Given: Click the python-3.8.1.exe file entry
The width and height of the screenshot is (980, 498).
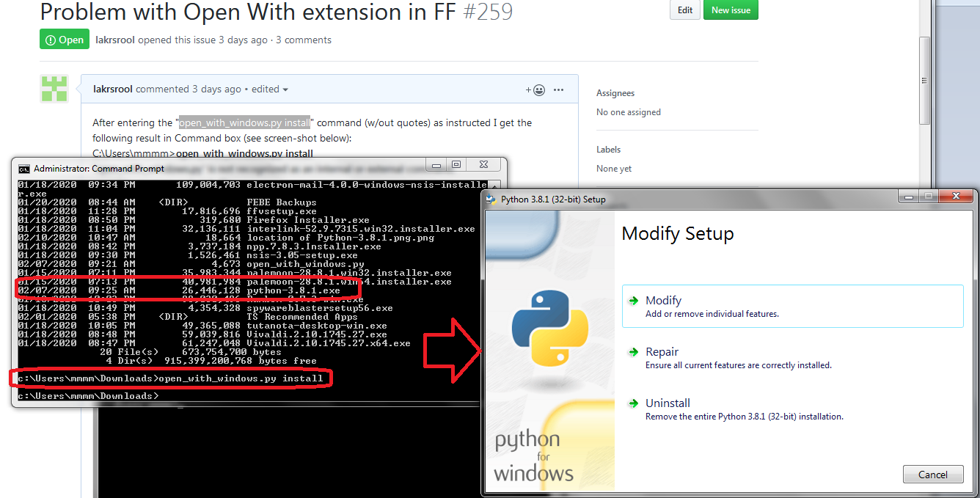Looking at the screenshot, I should (293, 290).
